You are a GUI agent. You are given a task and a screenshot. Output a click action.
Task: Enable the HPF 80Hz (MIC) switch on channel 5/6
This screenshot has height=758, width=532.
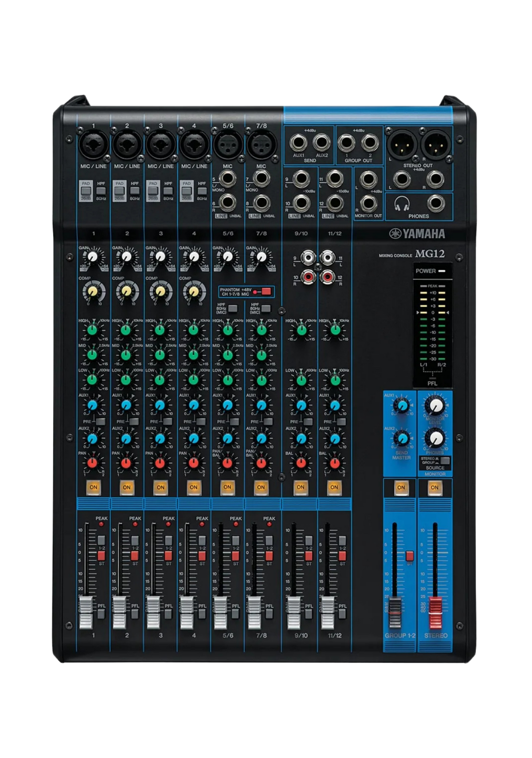(232, 308)
